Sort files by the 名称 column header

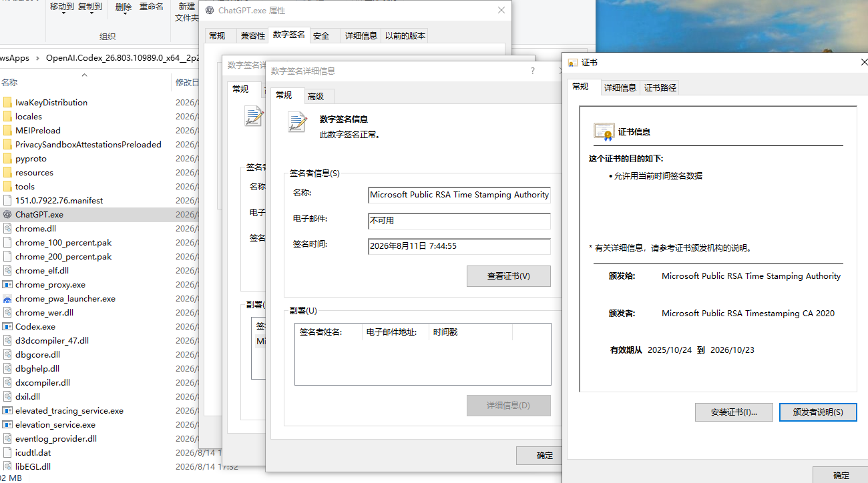(9, 82)
